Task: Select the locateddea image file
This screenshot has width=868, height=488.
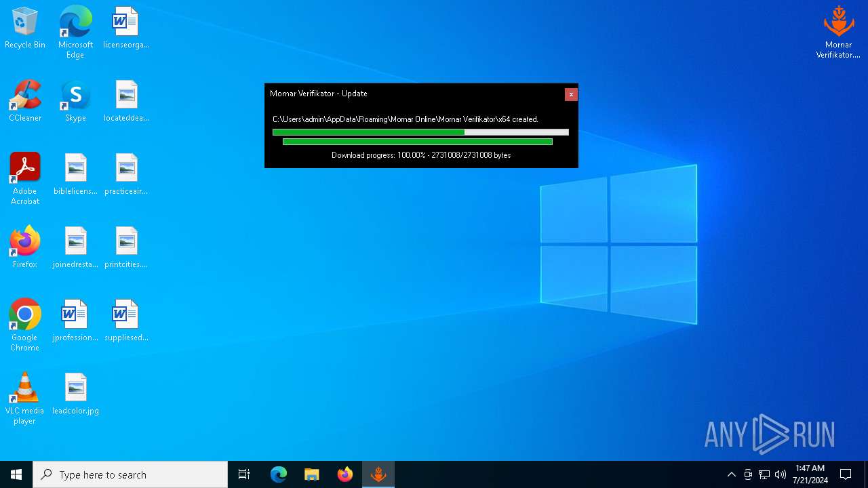Action: (x=126, y=102)
